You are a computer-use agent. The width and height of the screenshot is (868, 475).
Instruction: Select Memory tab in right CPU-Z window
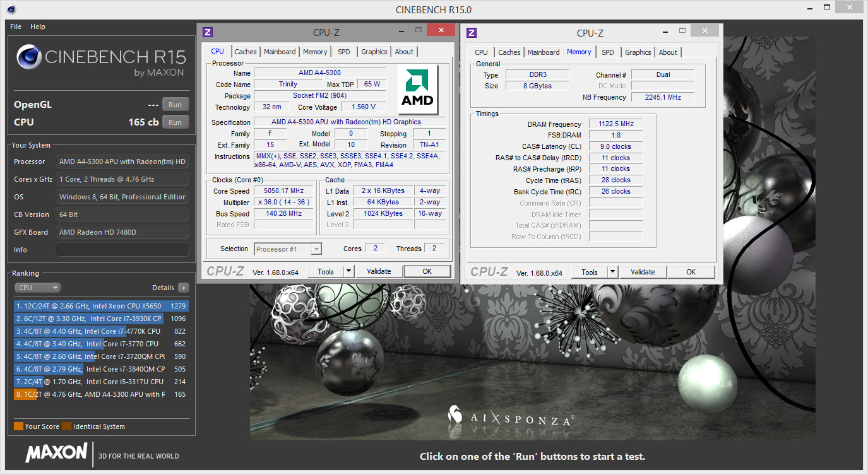click(x=579, y=52)
